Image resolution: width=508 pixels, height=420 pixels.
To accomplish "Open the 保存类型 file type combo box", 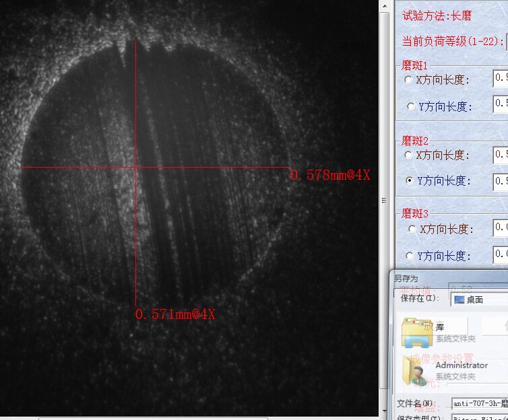I will [480, 417].
